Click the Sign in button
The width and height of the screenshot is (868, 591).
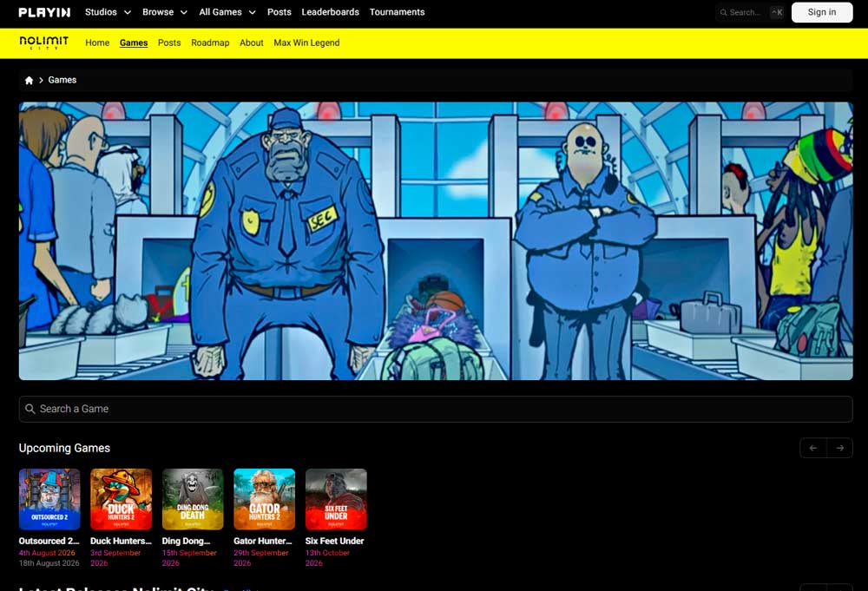coord(822,12)
